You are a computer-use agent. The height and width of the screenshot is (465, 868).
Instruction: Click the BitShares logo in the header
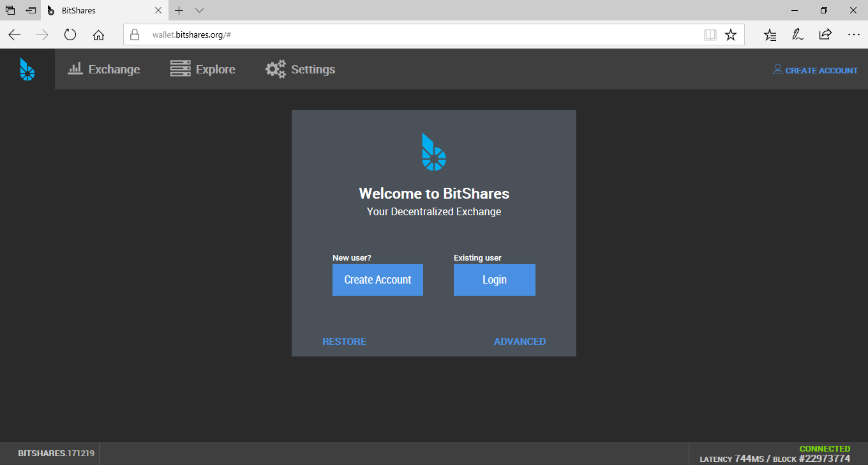click(27, 69)
